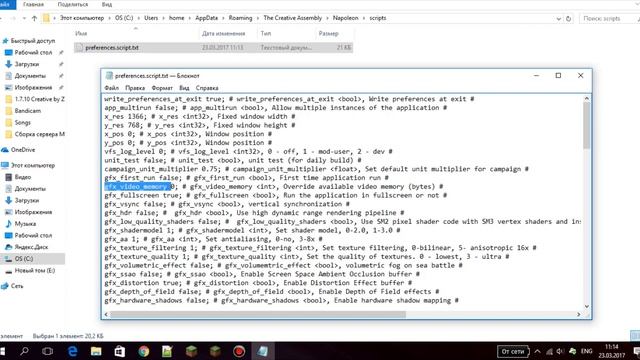Viewport: 640px width, 360px height.
Task: Show hidden tray icons chevron
Action: [537, 351]
